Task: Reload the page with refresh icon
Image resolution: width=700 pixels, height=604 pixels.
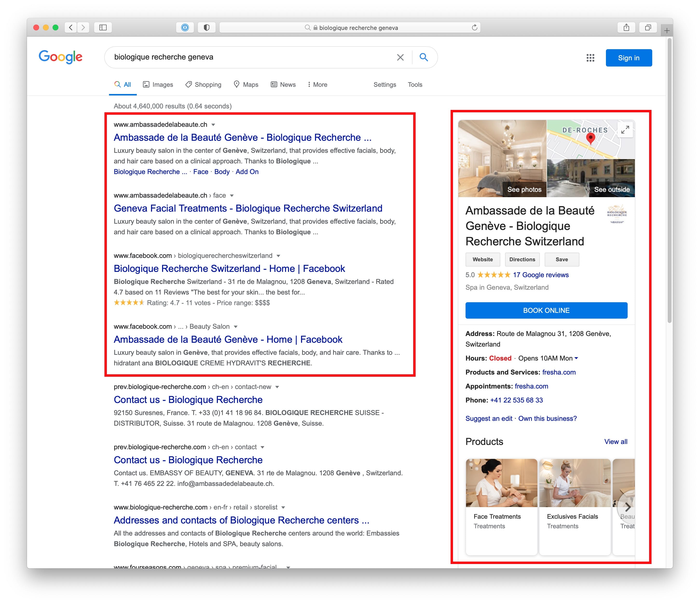Action: coord(474,27)
